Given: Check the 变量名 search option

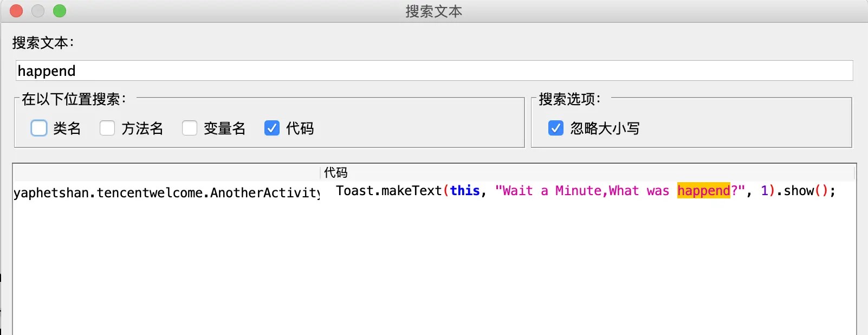Looking at the screenshot, I should point(190,128).
